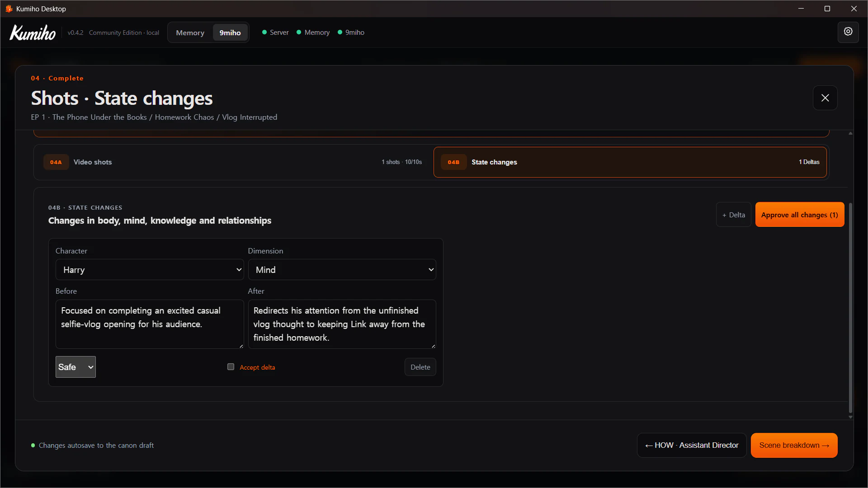Screen dimensions: 868x488
Task: Close the Shots State changes panel
Action: tap(825, 98)
